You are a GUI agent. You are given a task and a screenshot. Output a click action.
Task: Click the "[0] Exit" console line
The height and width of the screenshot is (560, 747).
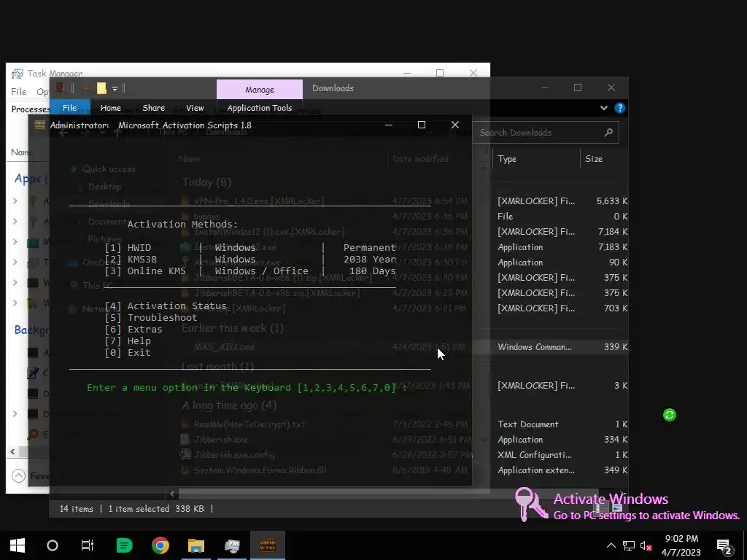tap(128, 352)
